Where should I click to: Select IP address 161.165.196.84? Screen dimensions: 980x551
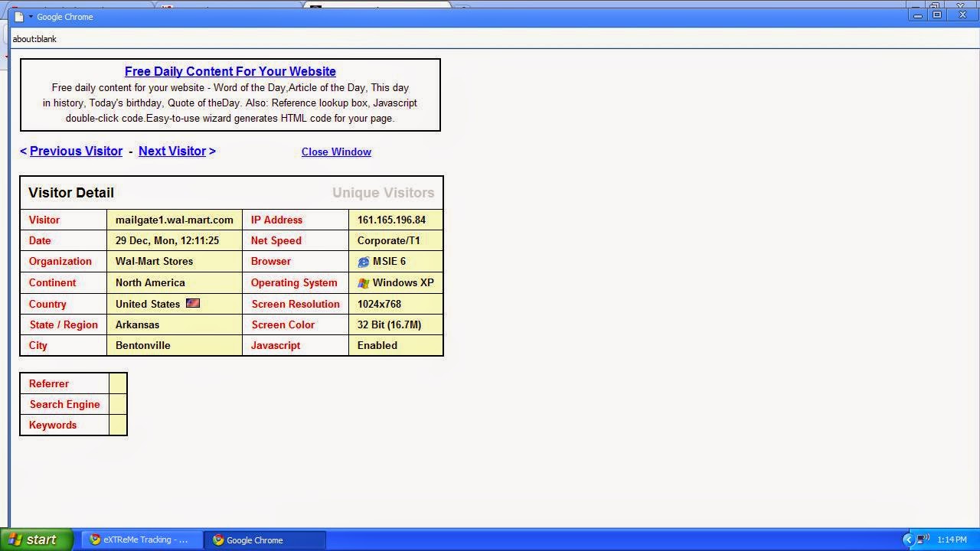(x=391, y=220)
